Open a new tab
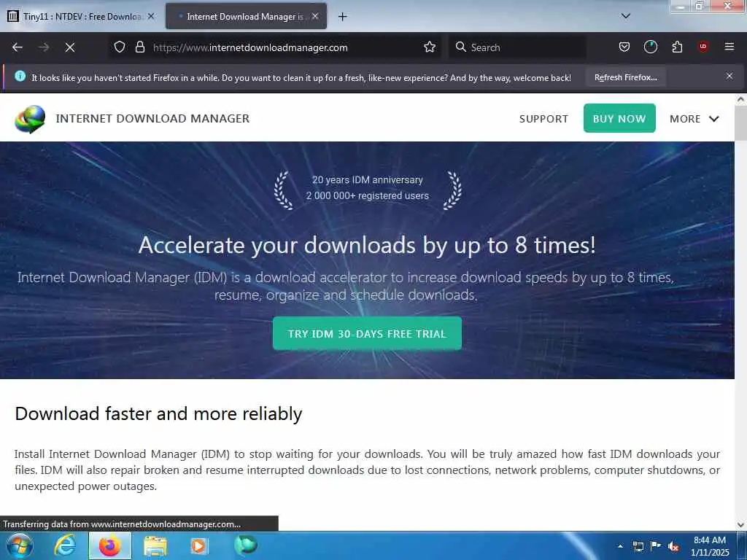The width and height of the screenshot is (747, 560). click(342, 17)
